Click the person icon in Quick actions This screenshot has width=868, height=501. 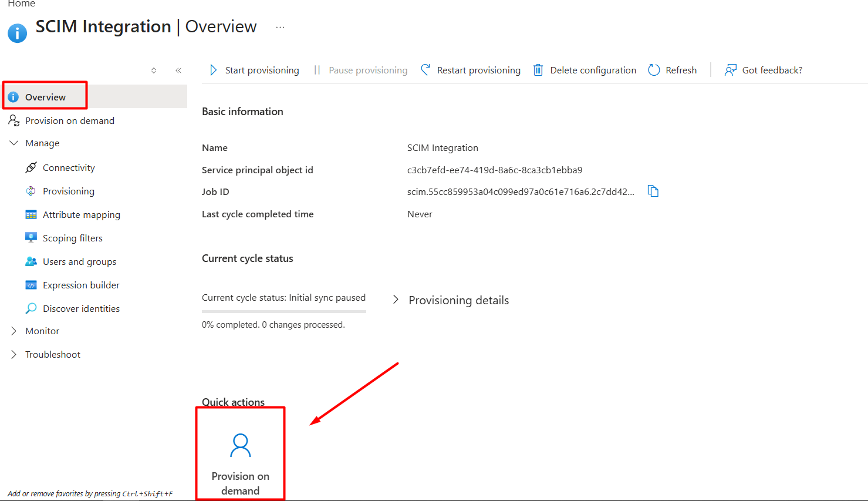click(x=240, y=445)
